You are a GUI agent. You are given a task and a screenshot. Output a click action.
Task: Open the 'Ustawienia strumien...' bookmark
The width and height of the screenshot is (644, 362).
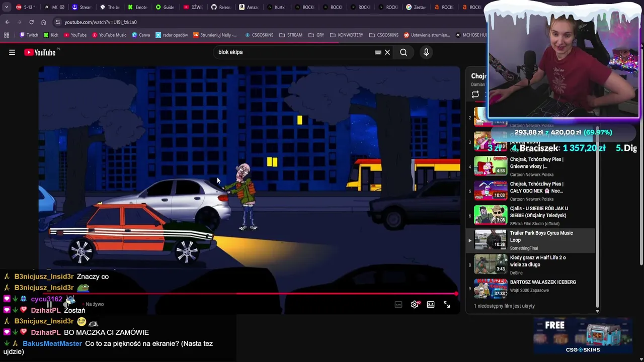click(x=427, y=35)
